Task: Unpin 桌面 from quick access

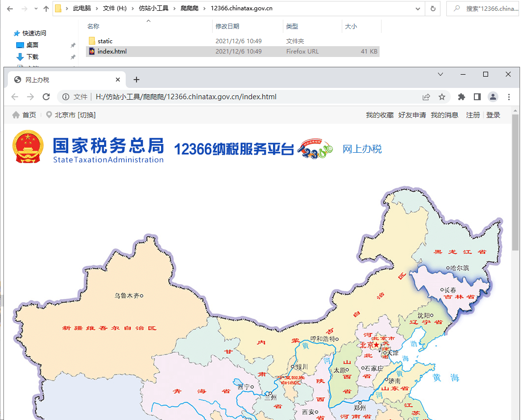Action: click(73, 45)
